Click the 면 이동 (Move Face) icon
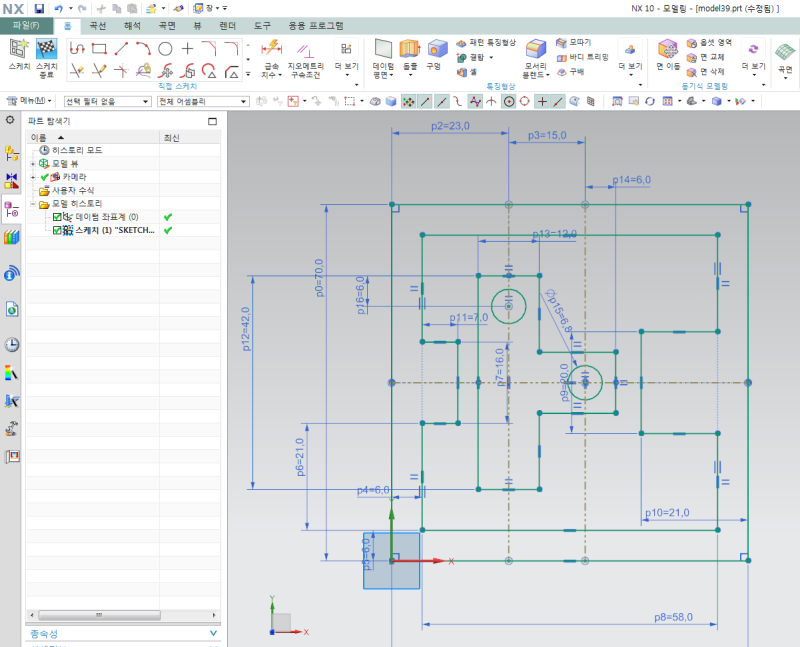 tap(668, 48)
